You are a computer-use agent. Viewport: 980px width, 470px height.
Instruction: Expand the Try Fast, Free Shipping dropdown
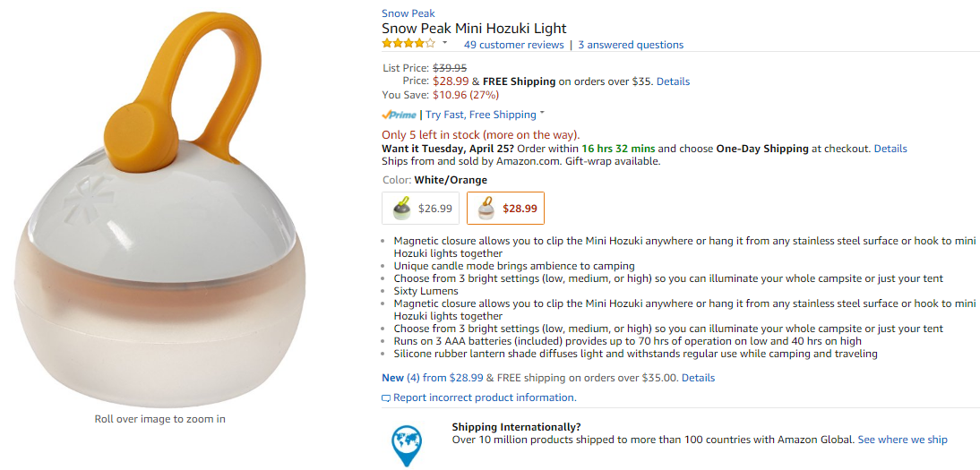coord(542,114)
